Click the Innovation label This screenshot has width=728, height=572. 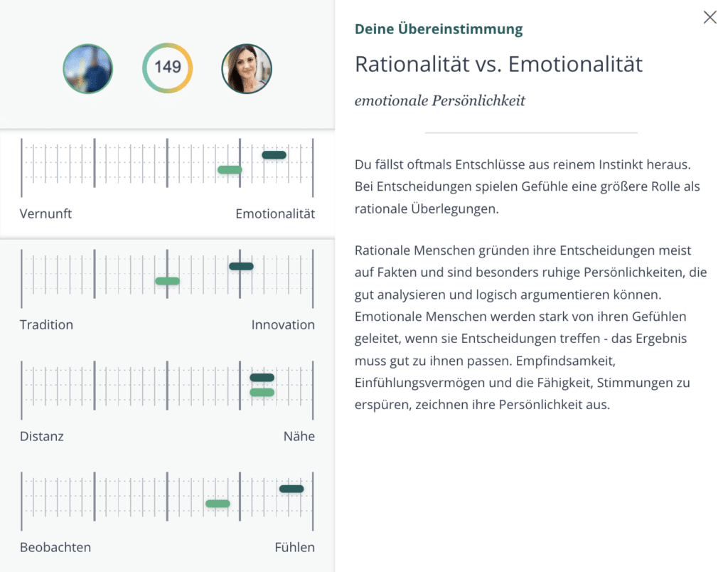tap(283, 325)
